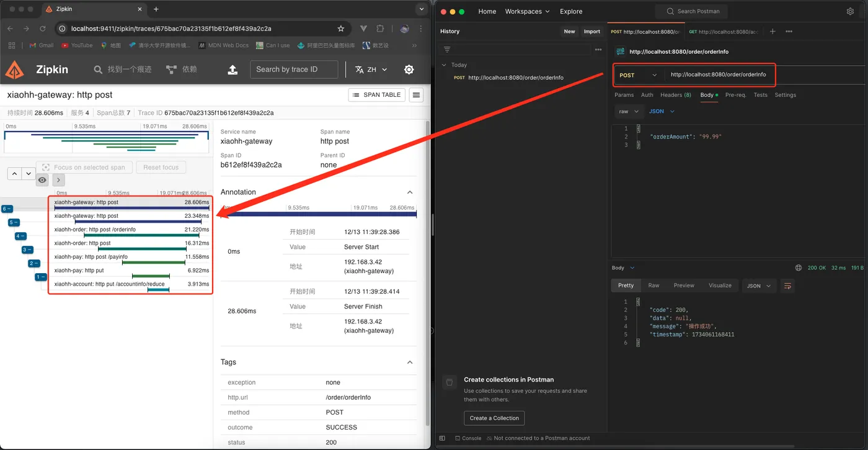Click the Chrome back arrow
Image resolution: width=868 pixels, height=450 pixels.
pos(10,29)
